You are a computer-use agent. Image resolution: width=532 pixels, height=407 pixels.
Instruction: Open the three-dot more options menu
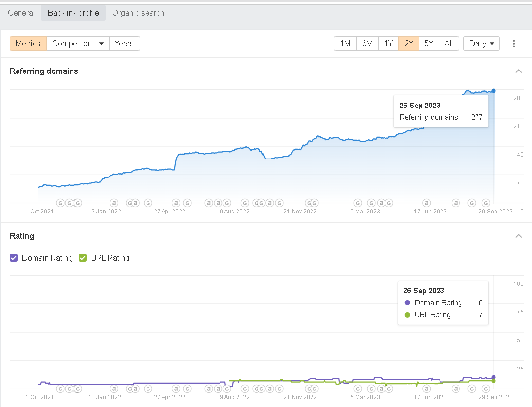pyautogui.click(x=514, y=44)
